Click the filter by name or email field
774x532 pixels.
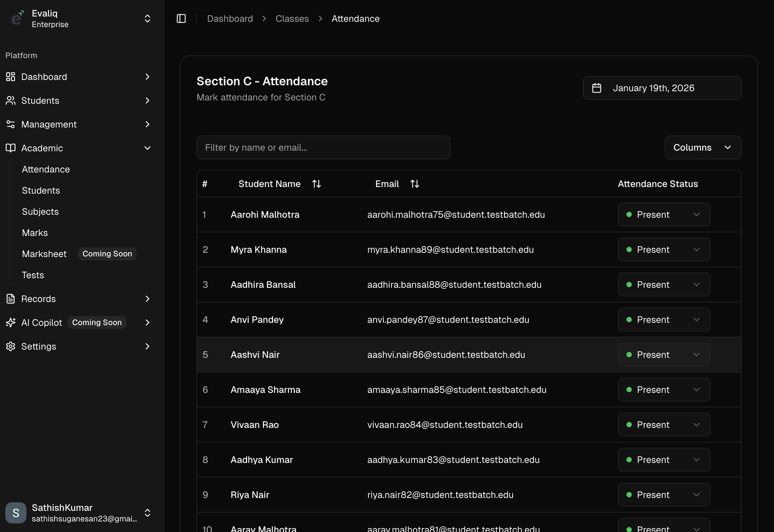(323, 147)
